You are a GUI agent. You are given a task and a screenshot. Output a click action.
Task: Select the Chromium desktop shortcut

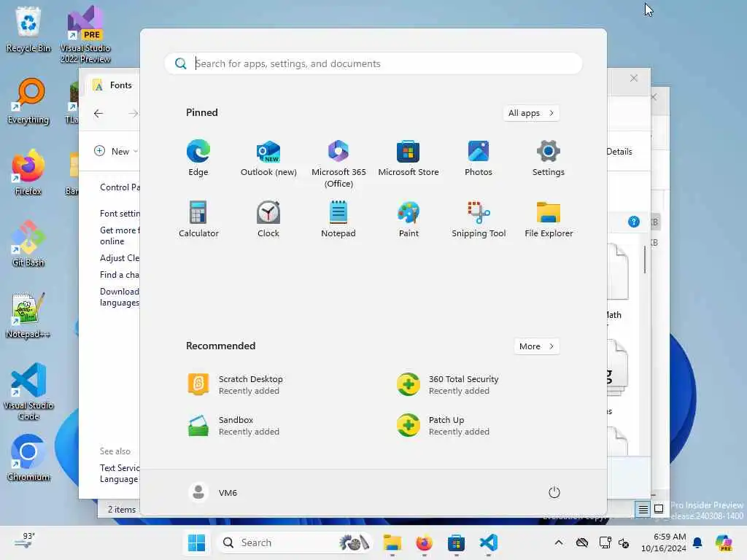(x=28, y=458)
